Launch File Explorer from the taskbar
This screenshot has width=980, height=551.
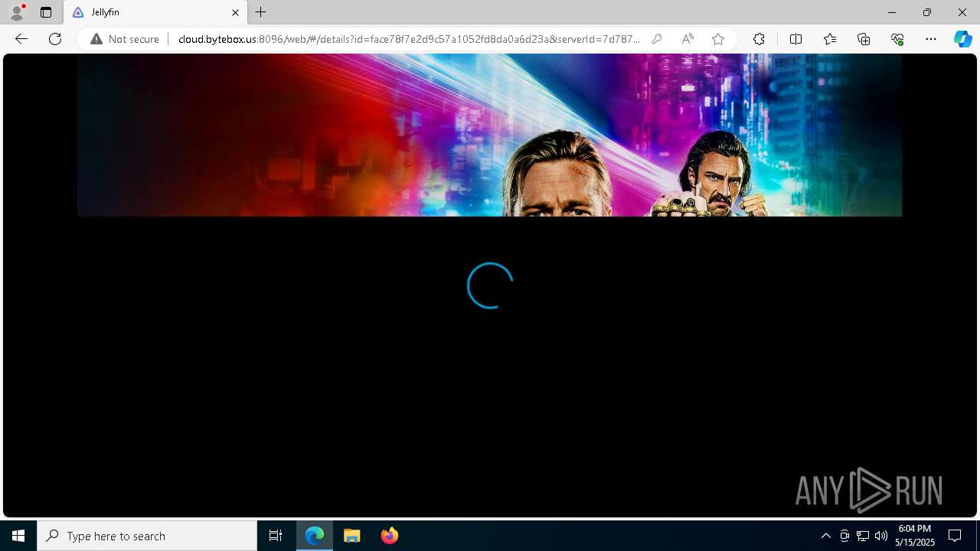pos(352,536)
